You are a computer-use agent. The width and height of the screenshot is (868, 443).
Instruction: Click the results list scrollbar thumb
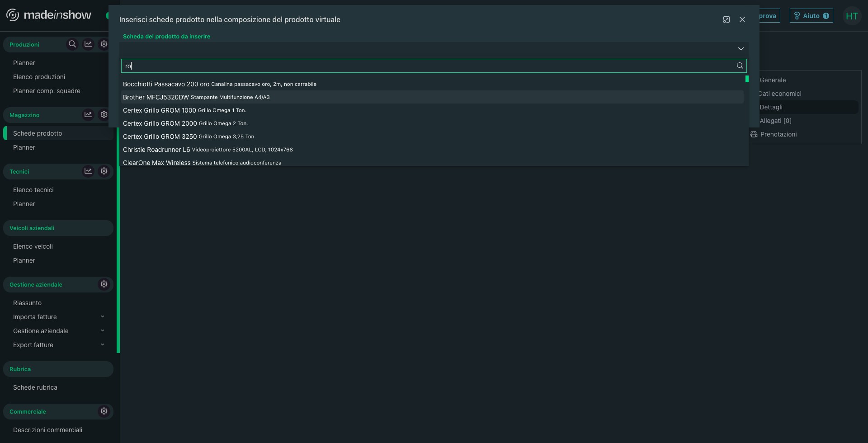[x=747, y=79]
